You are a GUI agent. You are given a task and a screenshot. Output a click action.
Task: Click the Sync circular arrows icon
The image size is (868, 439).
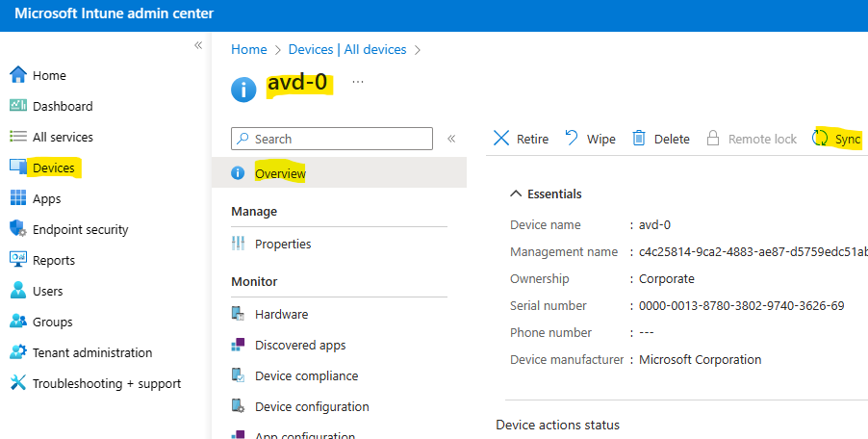820,138
